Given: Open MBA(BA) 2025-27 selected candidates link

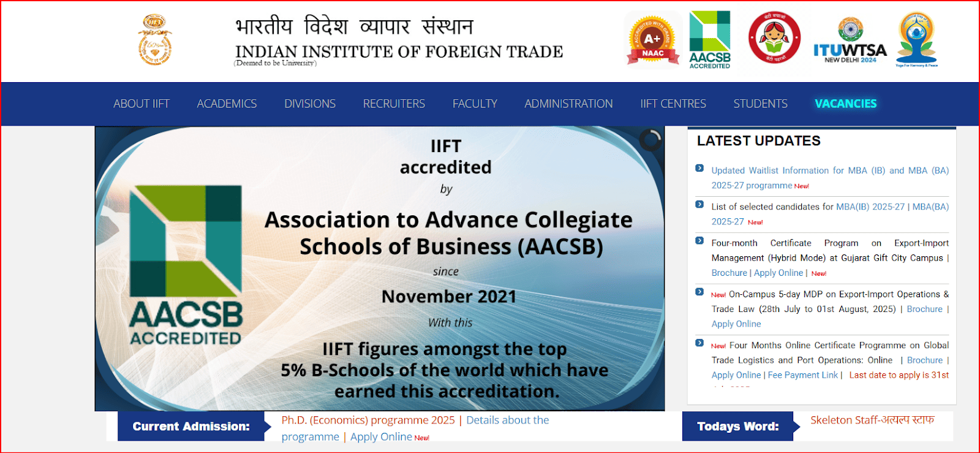Looking at the screenshot, I should point(930,207).
